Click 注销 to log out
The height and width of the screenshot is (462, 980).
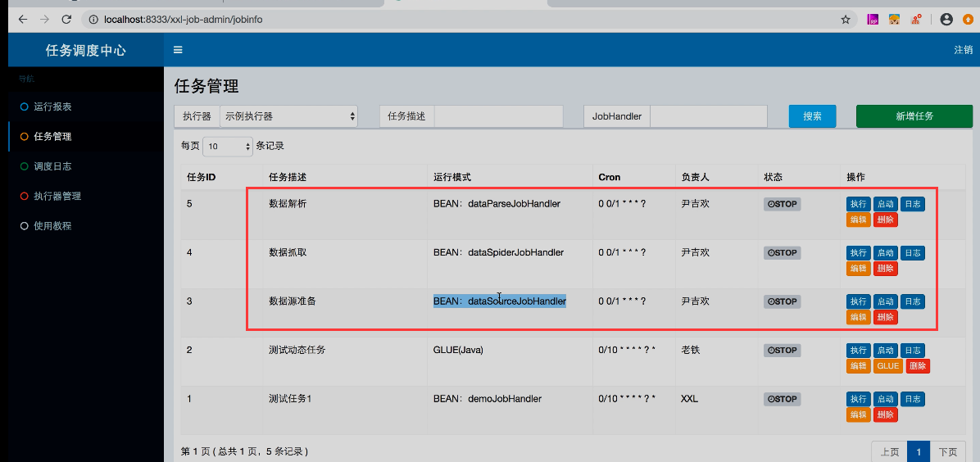(x=963, y=50)
